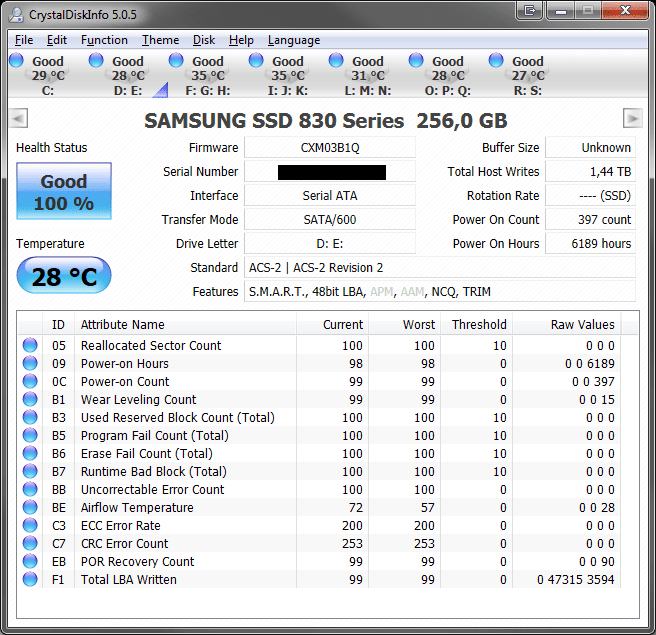Click the Buffer Size value Unknown
This screenshot has width=656, height=635.
590,148
